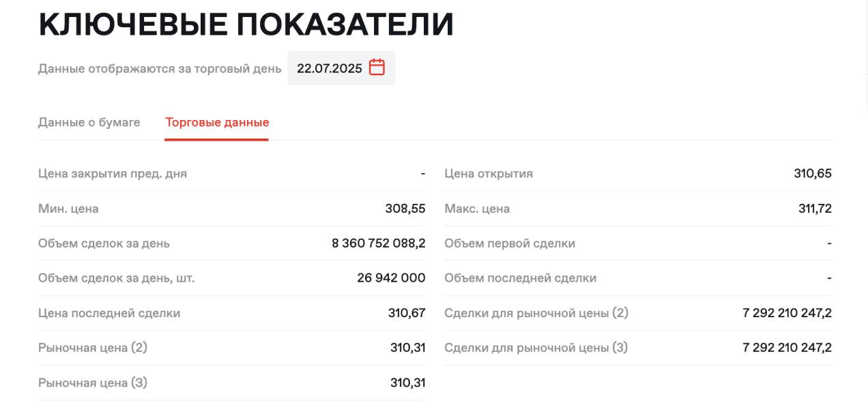This screenshot has height=412, width=868.
Task: Switch to the Данные о бумаге tab
Action: (x=89, y=123)
